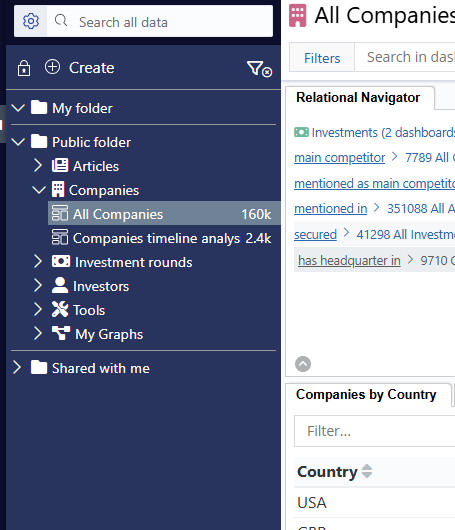Click the Tools wrench icon
The width and height of the screenshot is (455, 530).
60,309
